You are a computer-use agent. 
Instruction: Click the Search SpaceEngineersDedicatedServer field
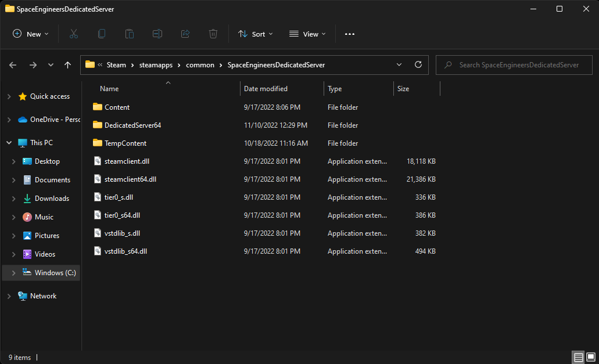[x=514, y=65]
